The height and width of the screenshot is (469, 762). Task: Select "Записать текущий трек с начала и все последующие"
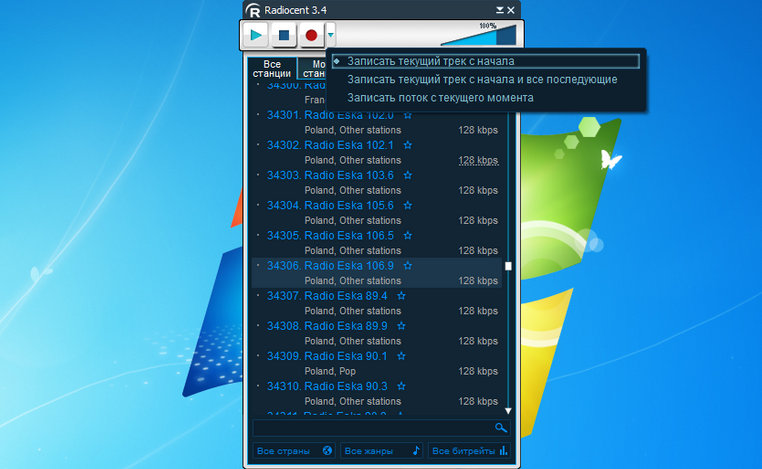click(482, 79)
